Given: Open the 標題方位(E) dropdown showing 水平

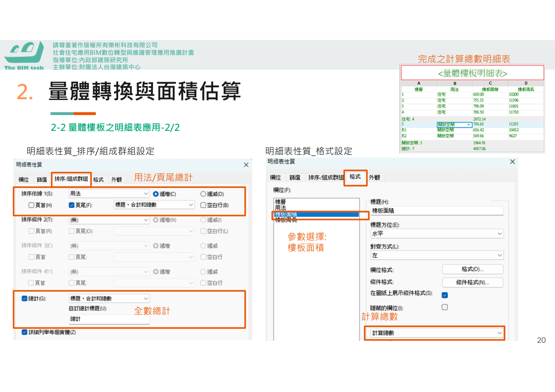Looking at the screenshot, I should [437, 234].
